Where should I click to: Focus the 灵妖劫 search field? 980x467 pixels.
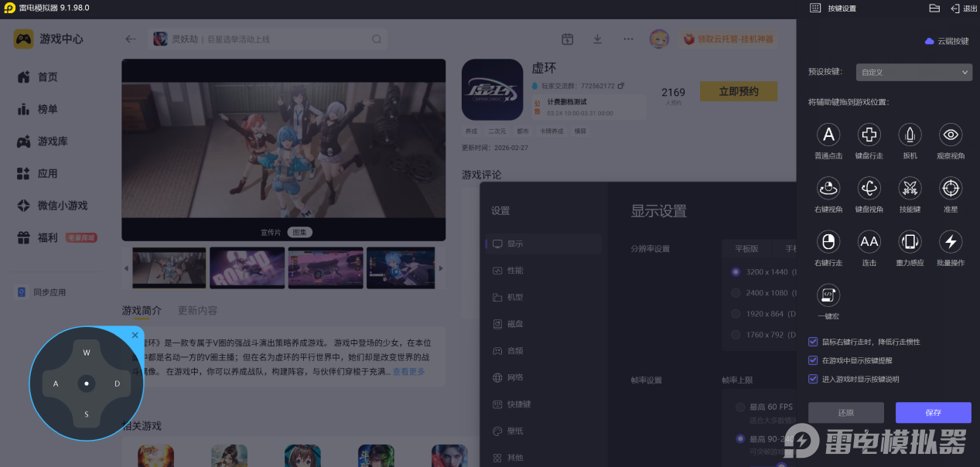click(268, 39)
